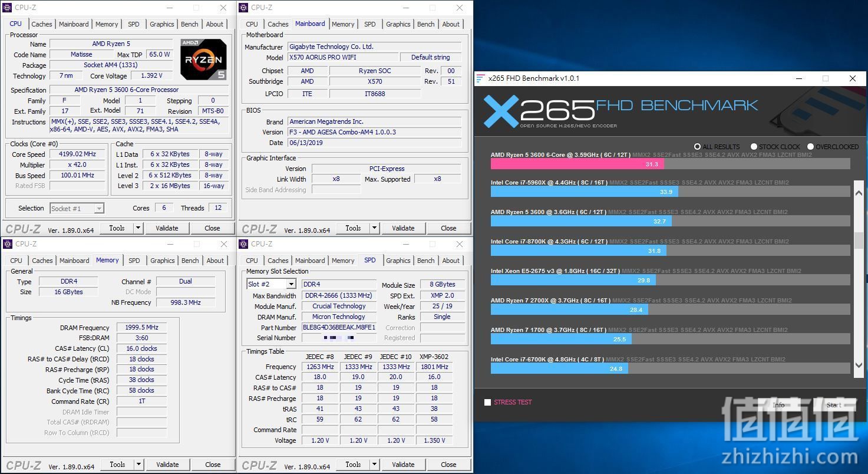The width and height of the screenshot is (868, 474).
Task: Click the DDR4-2666 Max Bandwidth field
Action: (339, 295)
